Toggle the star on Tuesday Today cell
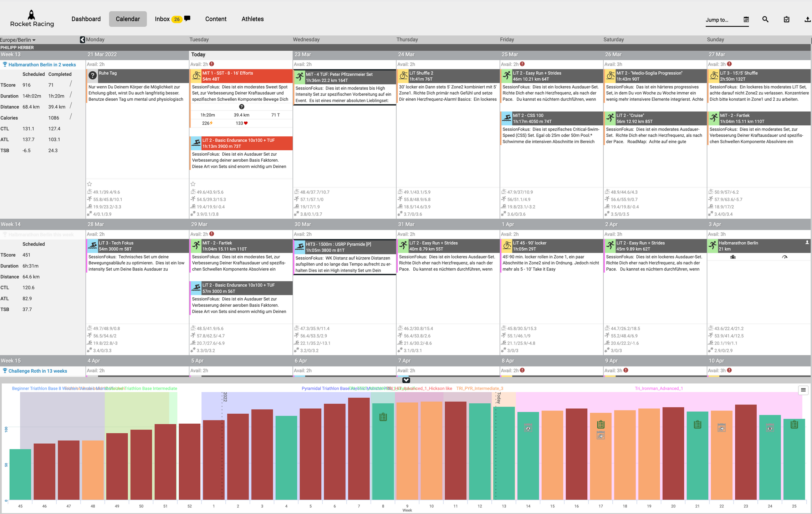 (x=193, y=184)
